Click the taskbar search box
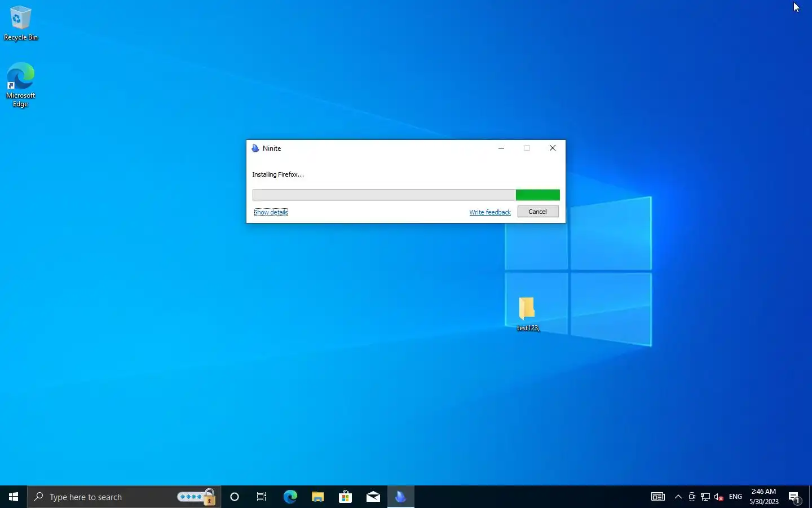Image resolution: width=812 pixels, height=508 pixels. click(x=124, y=497)
